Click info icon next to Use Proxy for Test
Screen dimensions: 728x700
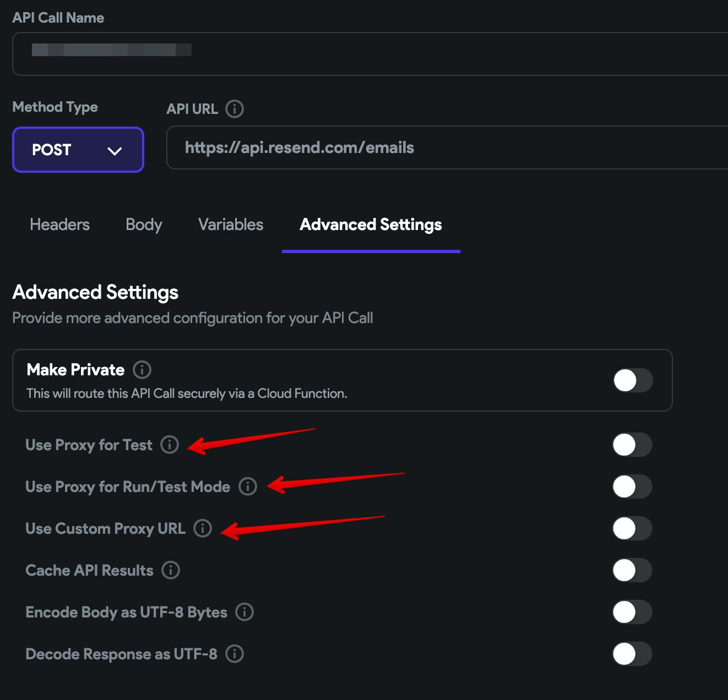[x=170, y=445]
